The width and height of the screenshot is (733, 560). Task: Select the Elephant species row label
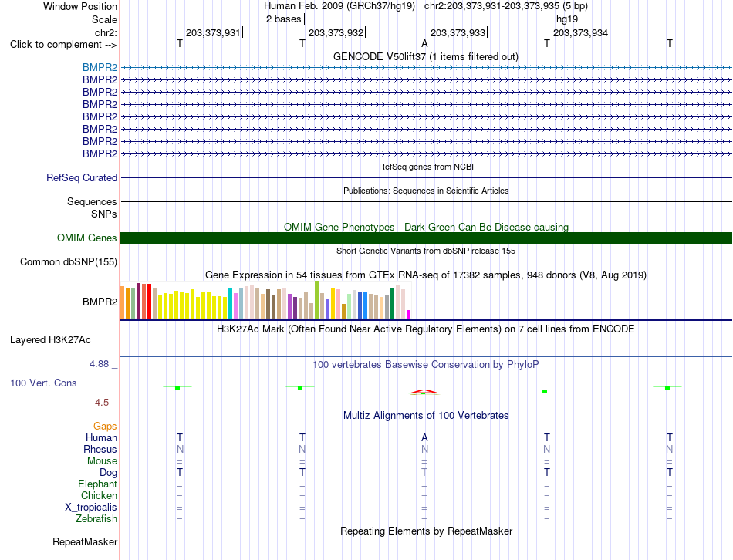tap(97, 484)
